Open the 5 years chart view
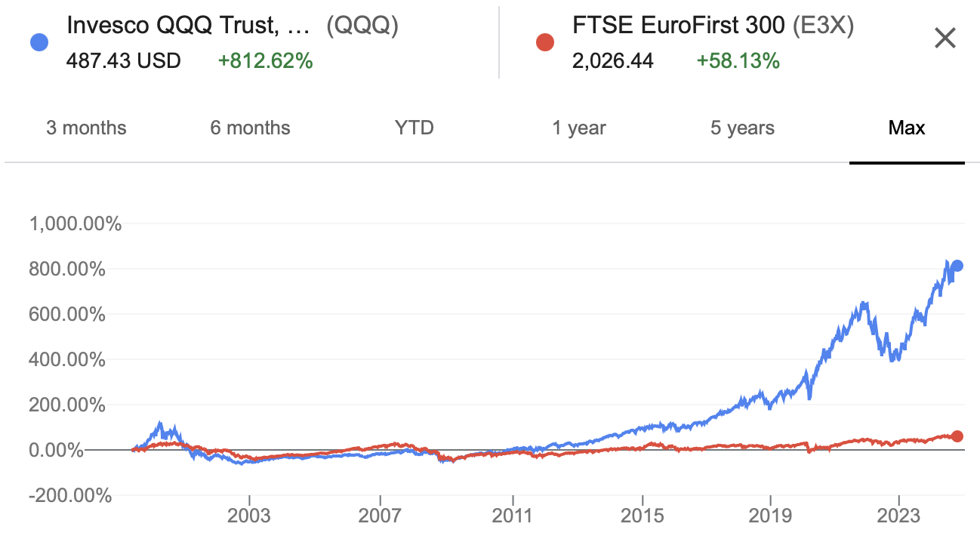 point(742,128)
